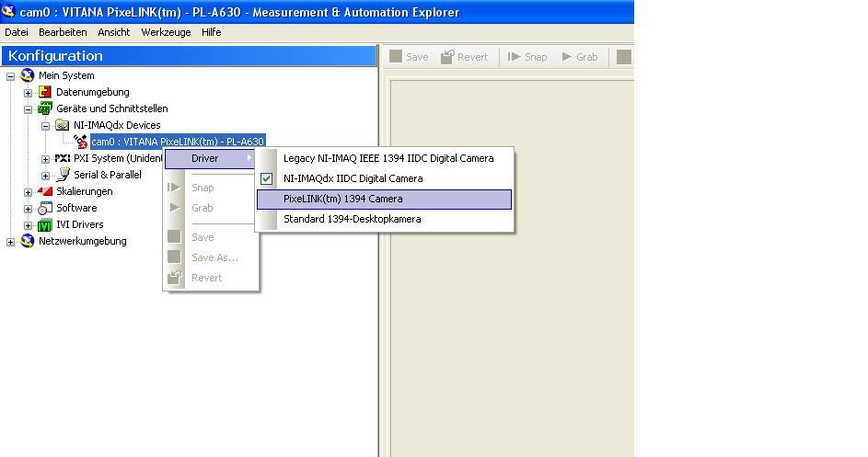Click the Save icon in the toolbar
The image size is (868, 457).
(395, 56)
